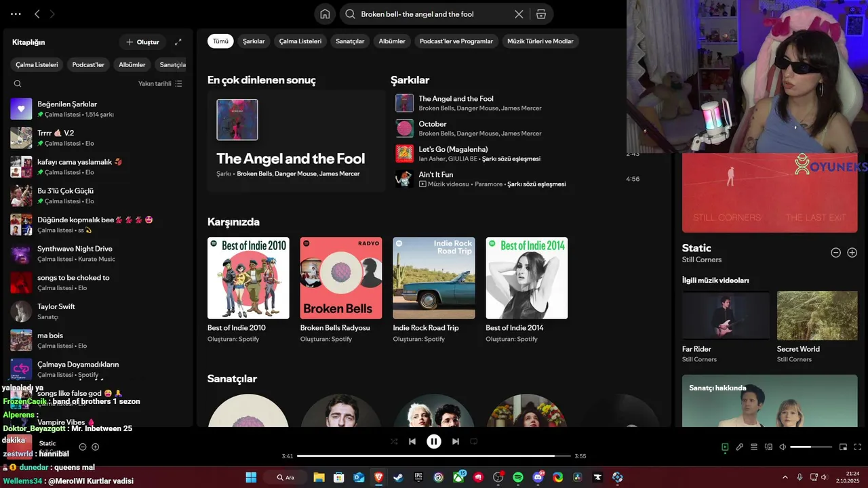Open the Browse icon beside search
This screenshot has height=488, width=868.
pyautogui.click(x=541, y=14)
